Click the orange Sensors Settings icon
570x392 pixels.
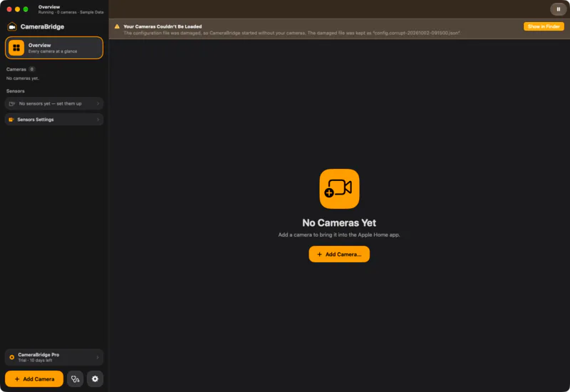(x=11, y=120)
